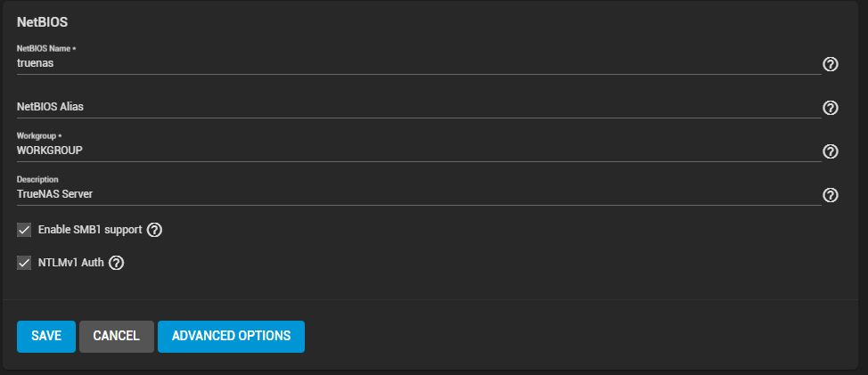This screenshot has height=375, width=868.
Task: Cancel the configuration changes
Action: [116, 337]
